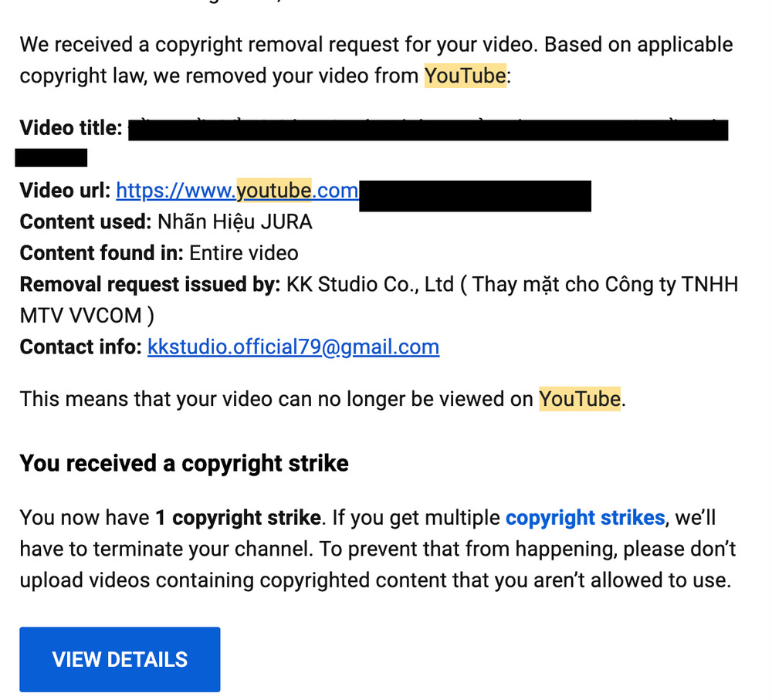Image resolution: width=772 pixels, height=700 pixels.
Task: Click the kkstudio.official79@gmail.com email link
Action: (x=293, y=347)
